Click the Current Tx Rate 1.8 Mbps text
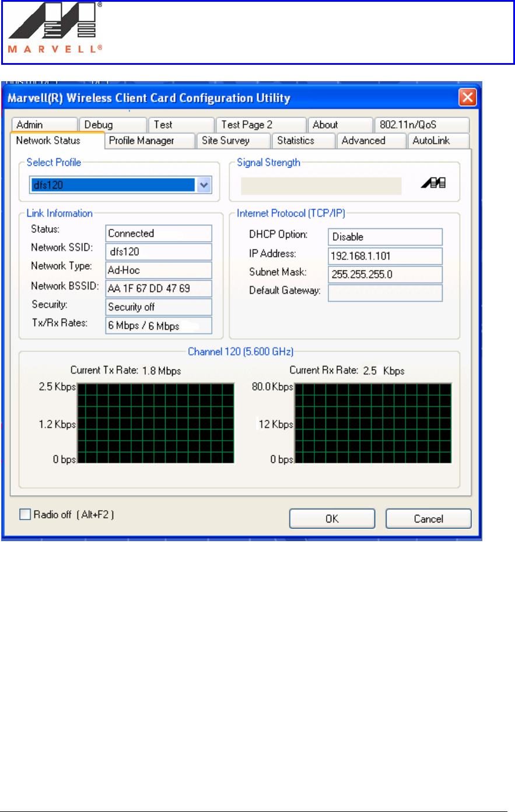515x812 pixels. tap(126, 371)
